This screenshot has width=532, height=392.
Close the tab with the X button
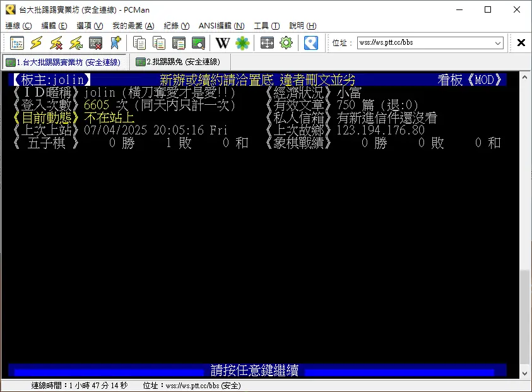click(x=521, y=43)
